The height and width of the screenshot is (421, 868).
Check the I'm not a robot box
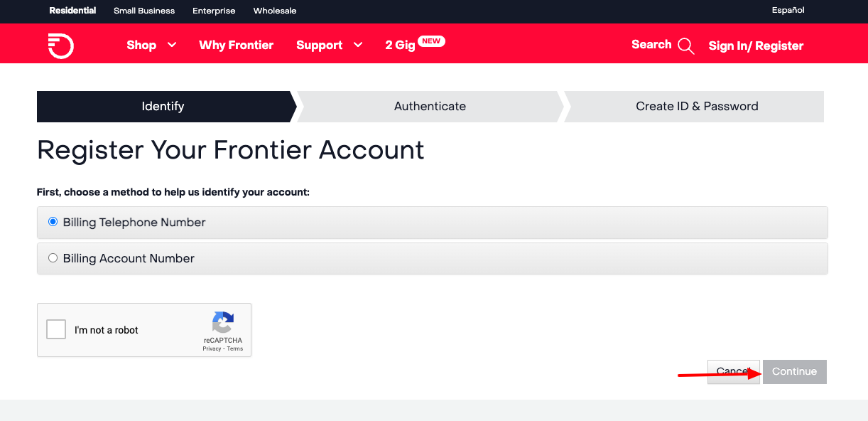pos(55,329)
